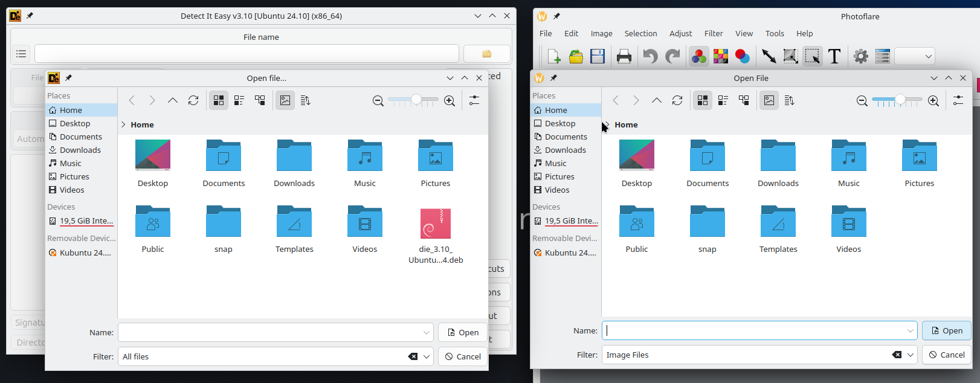980x383 pixels.
Task: Zoom in icons in Detect It Easy dialog
Action: pos(450,101)
